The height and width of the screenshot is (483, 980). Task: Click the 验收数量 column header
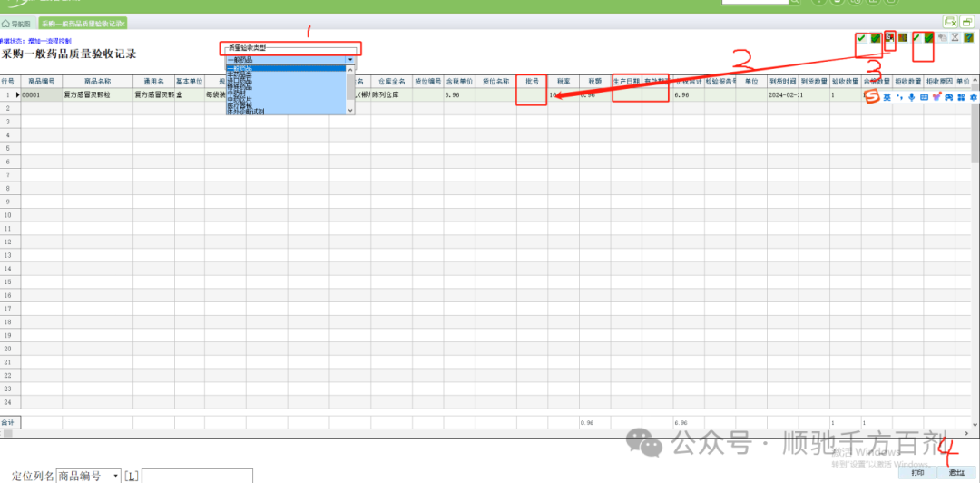click(845, 82)
